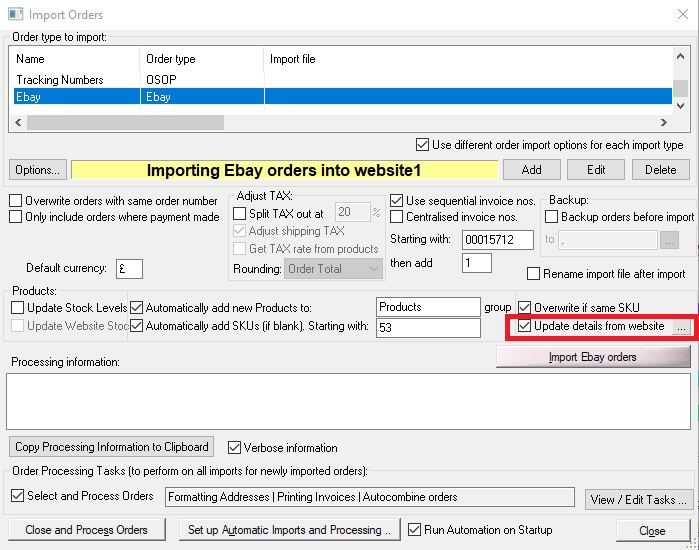Select the Ebay import type row
Viewport: 699px width, 550px height.
[342, 96]
